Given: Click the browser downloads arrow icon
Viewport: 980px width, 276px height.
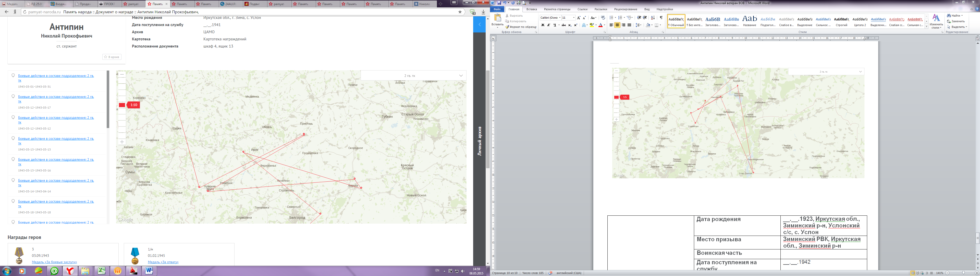Looking at the screenshot, I should tap(483, 12).
